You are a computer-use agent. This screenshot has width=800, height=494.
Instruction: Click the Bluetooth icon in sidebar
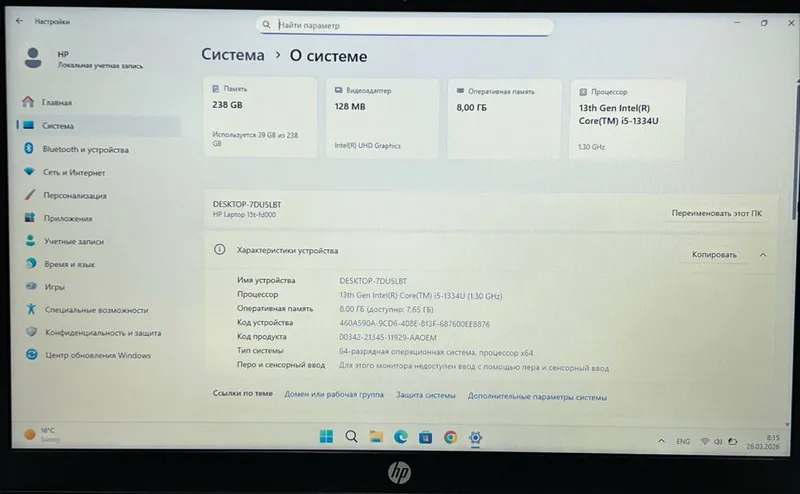click(29, 149)
